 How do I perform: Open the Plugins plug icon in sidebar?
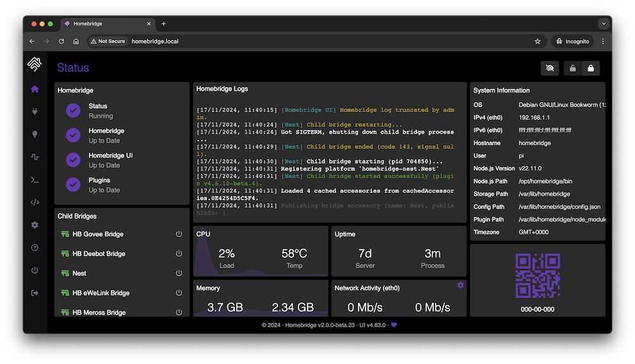point(35,112)
